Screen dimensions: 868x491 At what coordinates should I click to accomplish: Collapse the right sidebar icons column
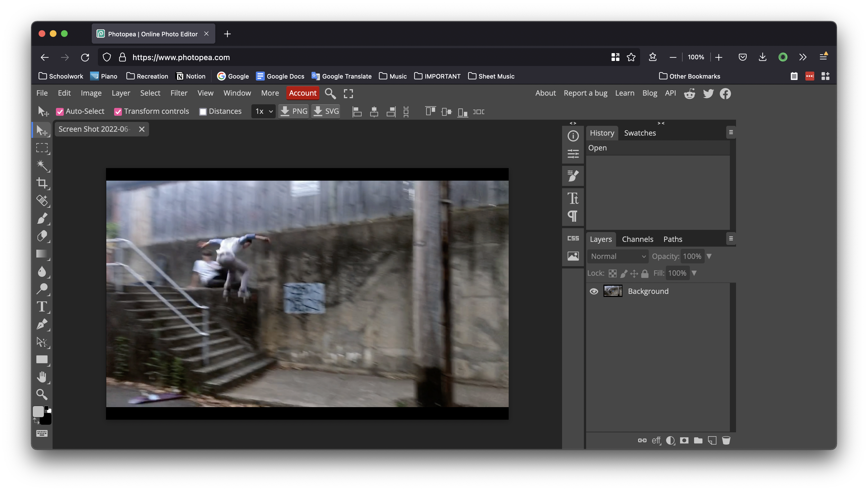(x=573, y=123)
